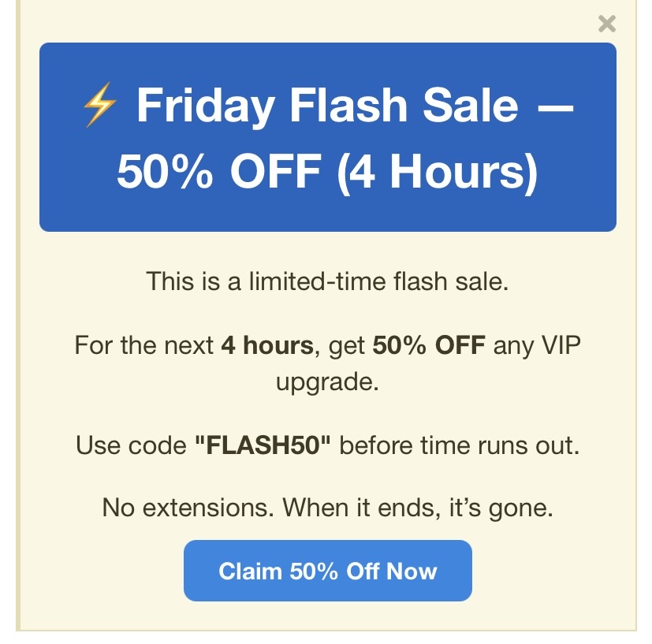Screen dimensions: 652x644
Task: Click the bold 50% OFF body text
Action: 429,345
